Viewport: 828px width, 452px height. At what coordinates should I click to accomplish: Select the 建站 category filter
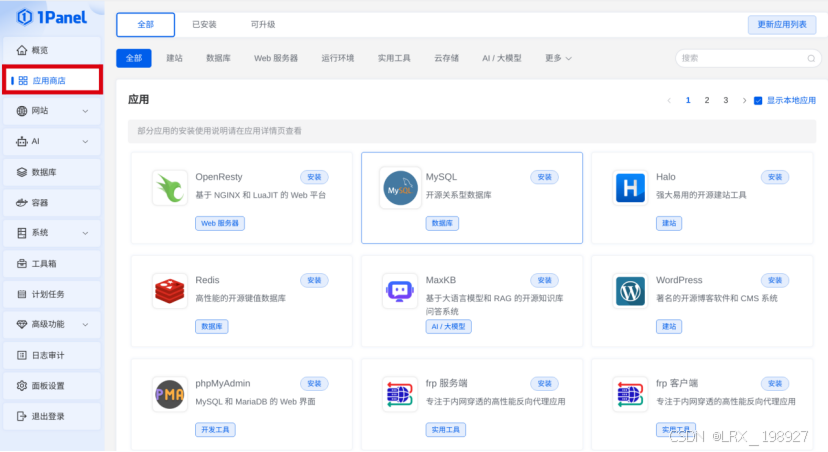pyautogui.click(x=174, y=58)
